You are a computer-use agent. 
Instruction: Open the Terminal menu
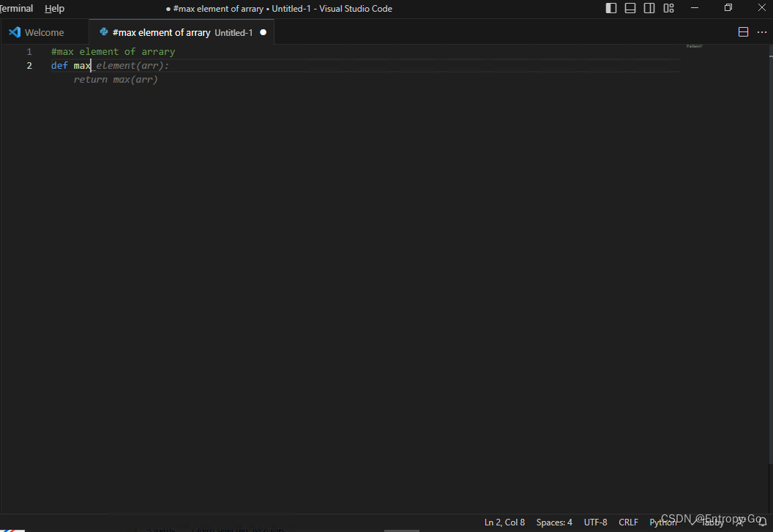click(16, 8)
